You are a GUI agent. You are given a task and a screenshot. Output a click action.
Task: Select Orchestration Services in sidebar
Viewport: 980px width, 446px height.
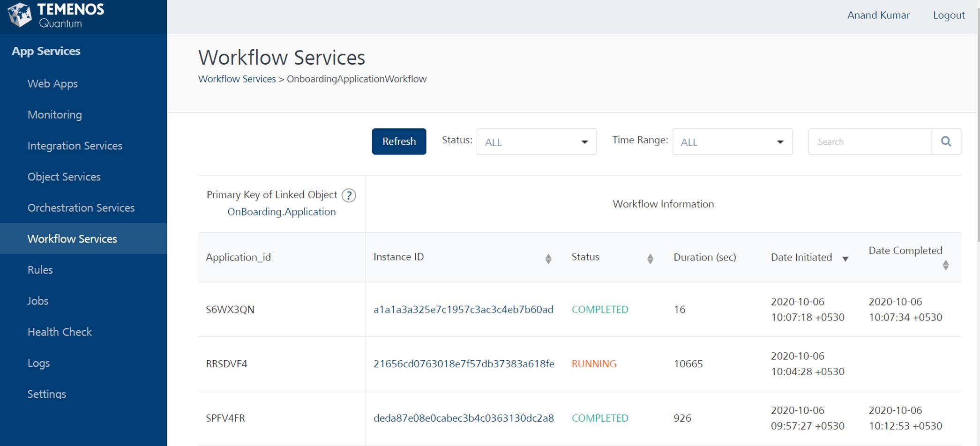point(81,208)
